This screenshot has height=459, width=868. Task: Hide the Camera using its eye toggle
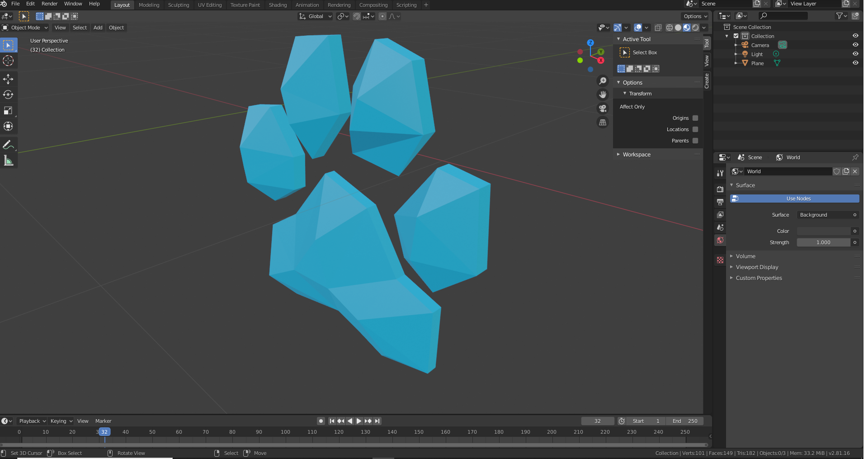coord(856,44)
